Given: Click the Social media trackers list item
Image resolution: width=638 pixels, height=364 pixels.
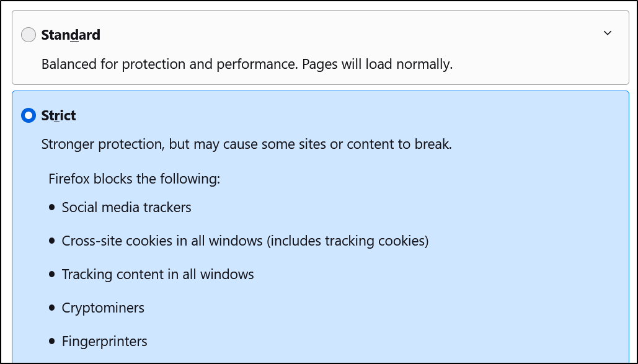Looking at the screenshot, I should (126, 207).
